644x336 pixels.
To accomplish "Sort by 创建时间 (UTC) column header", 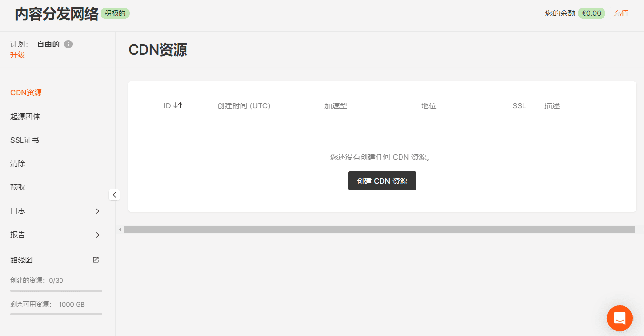I will point(243,106).
